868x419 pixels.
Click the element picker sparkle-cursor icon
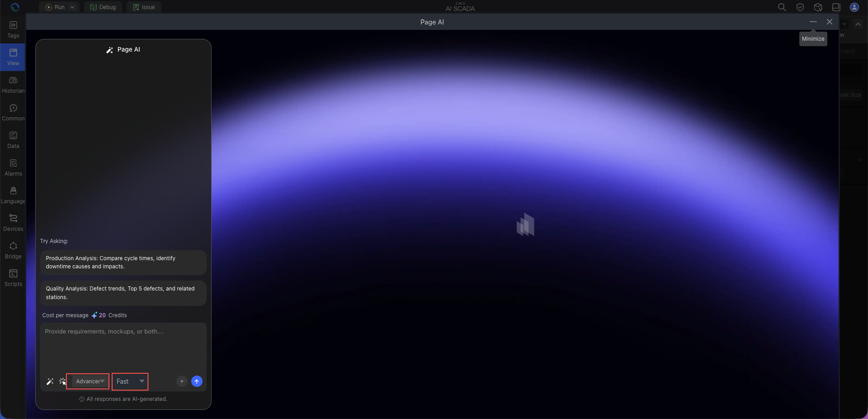(x=63, y=381)
